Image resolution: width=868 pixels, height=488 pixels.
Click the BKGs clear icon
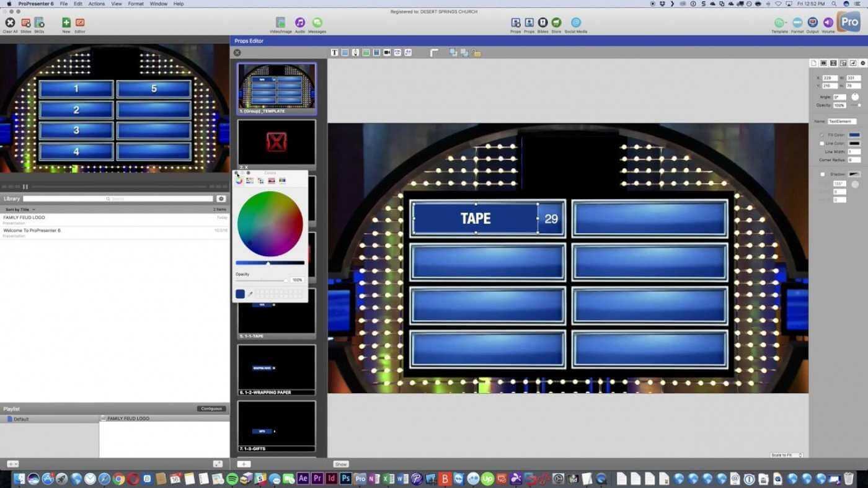(x=39, y=23)
